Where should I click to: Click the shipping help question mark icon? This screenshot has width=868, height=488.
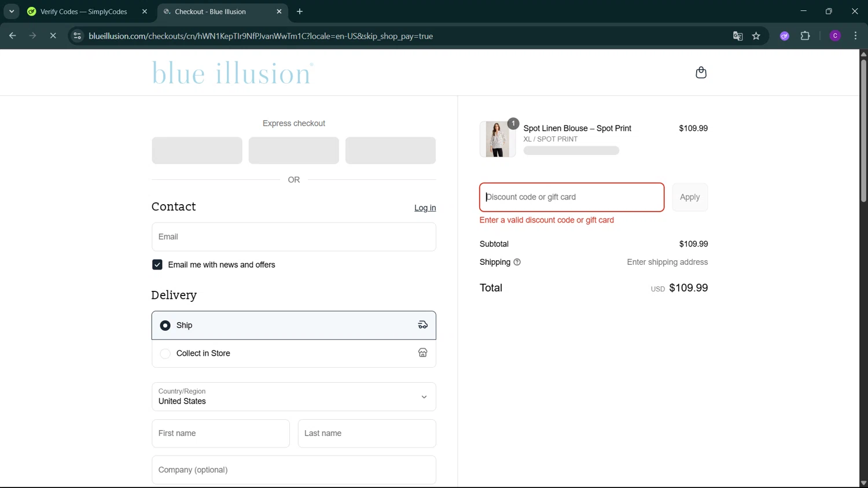(x=517, y=262)
